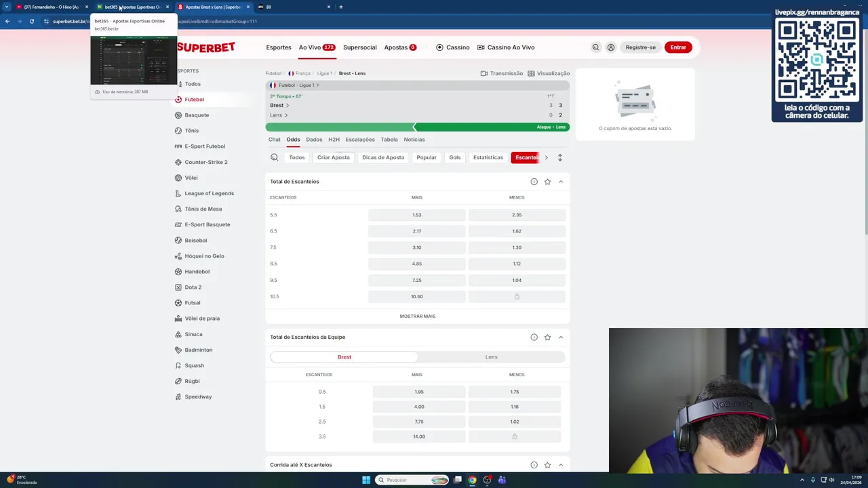Open Windows Start menu

(366, 480)
